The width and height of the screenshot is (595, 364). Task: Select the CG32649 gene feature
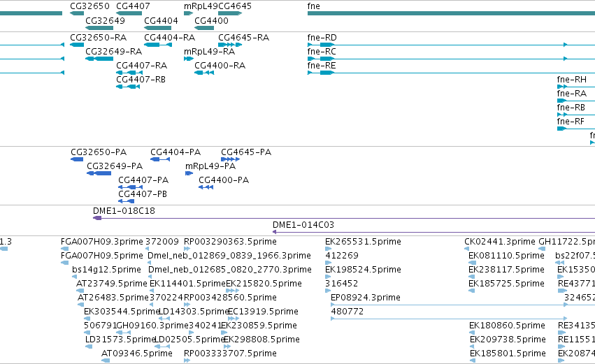(x=99, y=28)
